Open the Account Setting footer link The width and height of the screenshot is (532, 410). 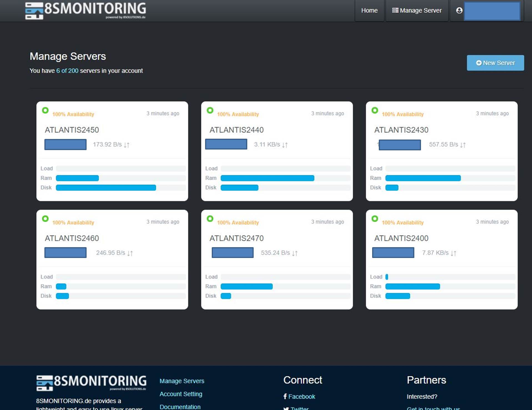point(181,394)
